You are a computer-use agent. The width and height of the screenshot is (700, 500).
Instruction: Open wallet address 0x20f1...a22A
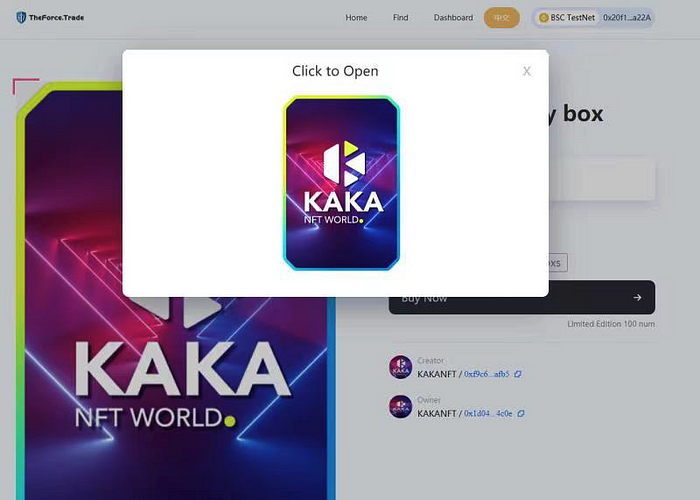click(627, 17)
